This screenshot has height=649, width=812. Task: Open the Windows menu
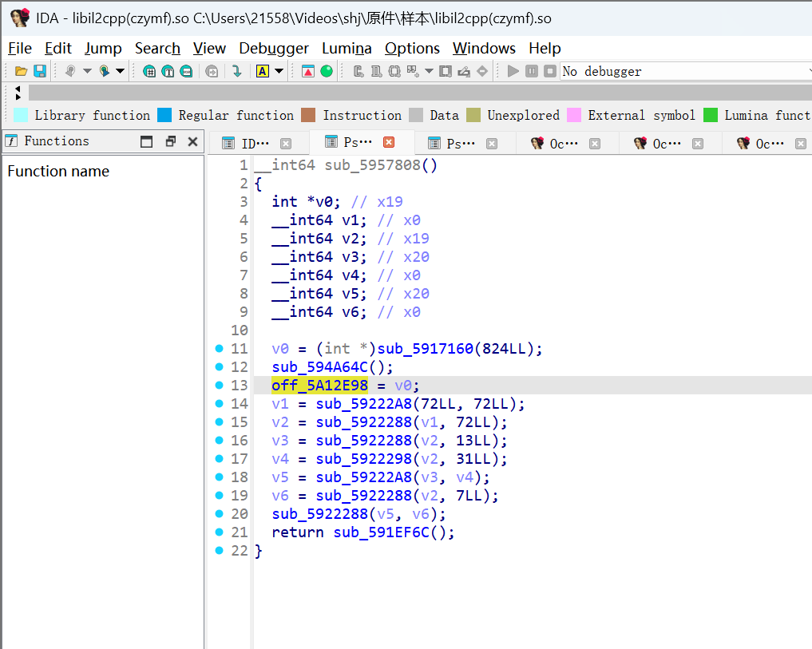click(x=484, y=48)
